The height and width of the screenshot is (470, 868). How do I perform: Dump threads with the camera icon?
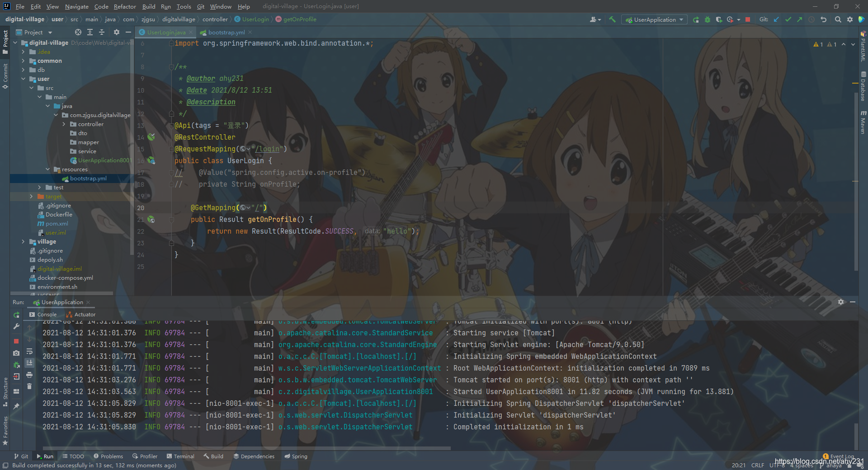(x=16, y=353)
